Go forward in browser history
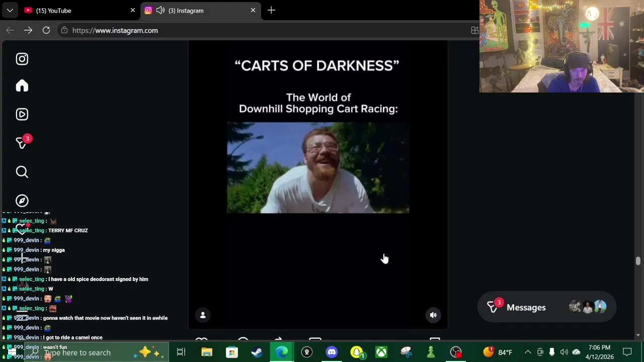 [x=28, y=30]
